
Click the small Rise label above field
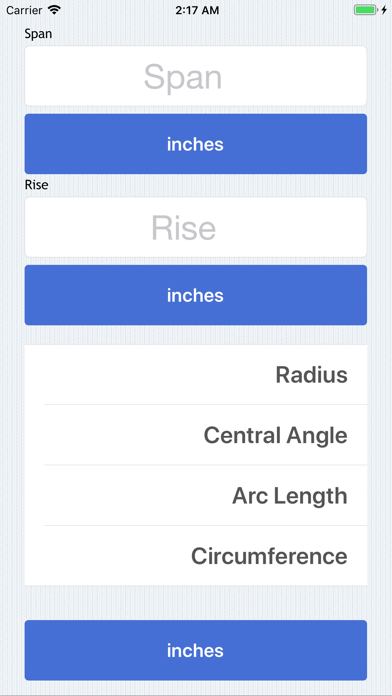(x=36, y=185)
